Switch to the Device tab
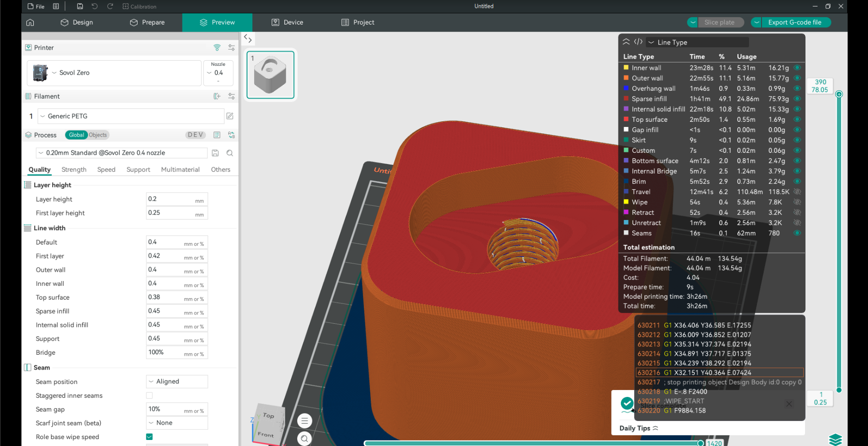 (287, 22)
